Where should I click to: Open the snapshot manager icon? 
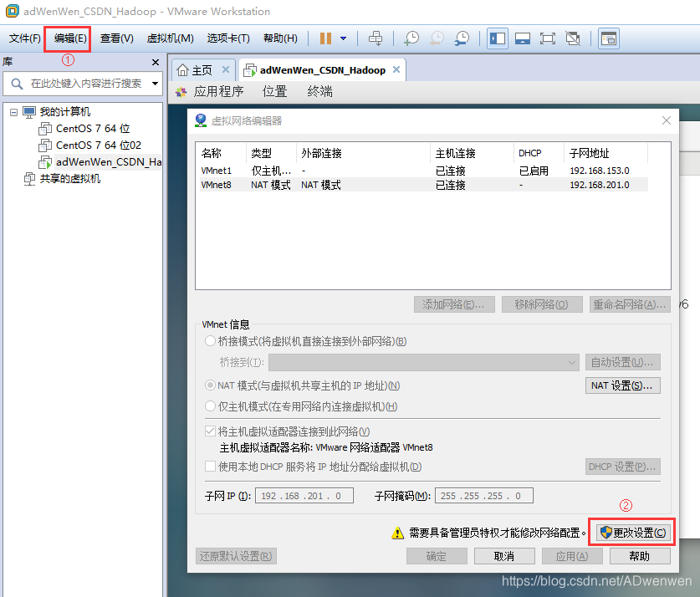462,38
